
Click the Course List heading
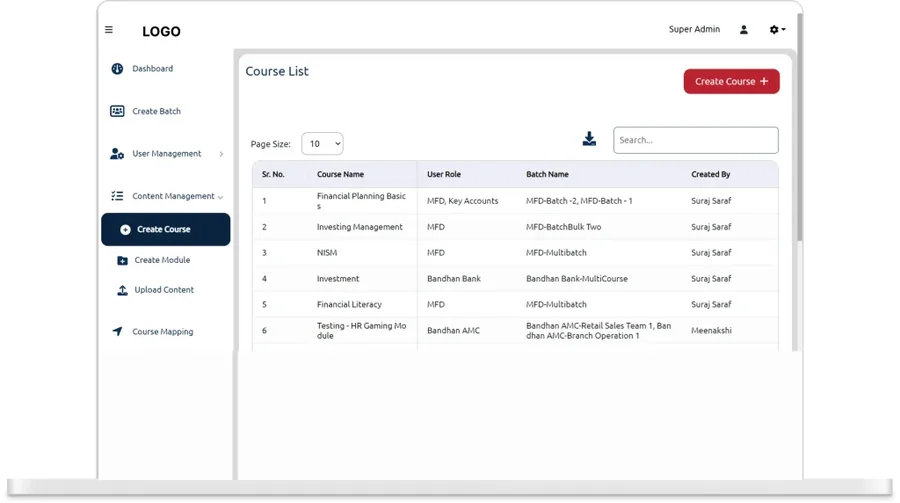point(277,71)
